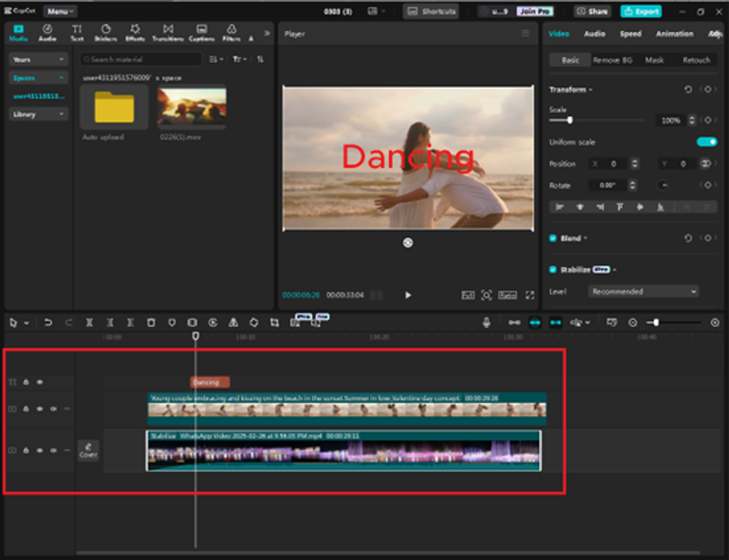Switch to the Mask tab
Viewport: 729px width, 560px height.
click(x=654, y=60)
